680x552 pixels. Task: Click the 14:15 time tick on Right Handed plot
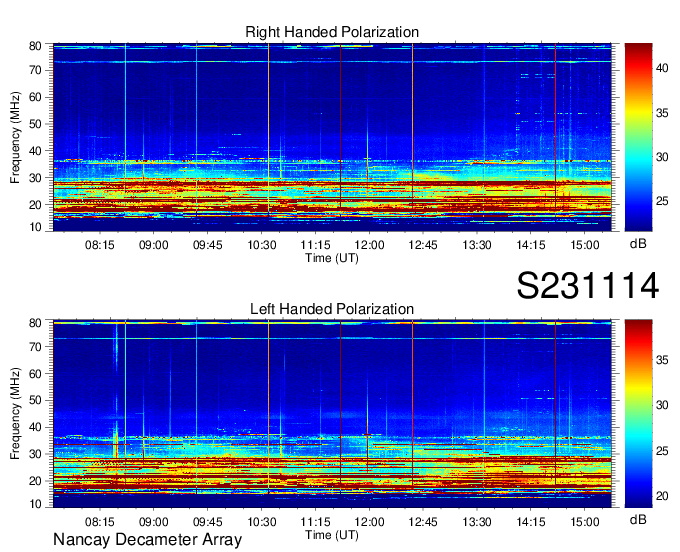point(531,245)
